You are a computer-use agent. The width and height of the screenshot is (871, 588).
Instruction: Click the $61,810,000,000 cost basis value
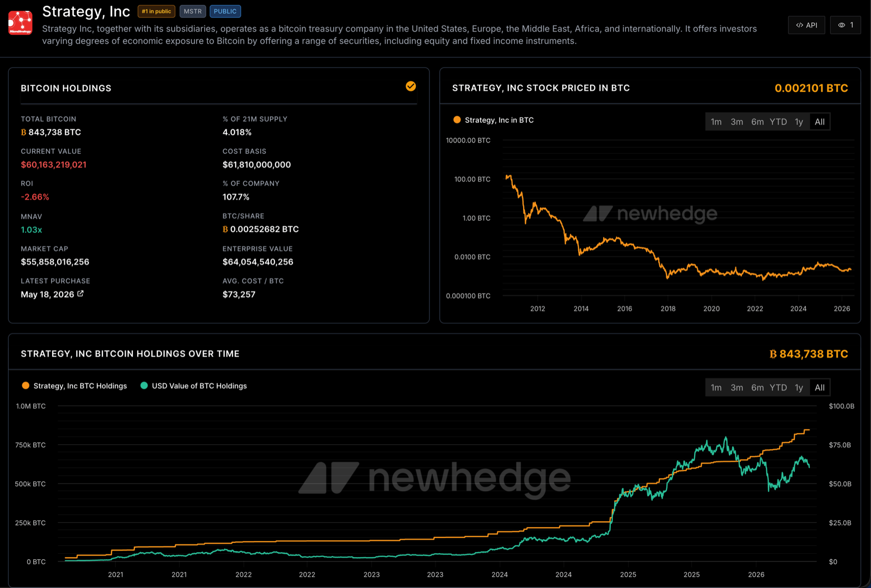pos(256,165)
